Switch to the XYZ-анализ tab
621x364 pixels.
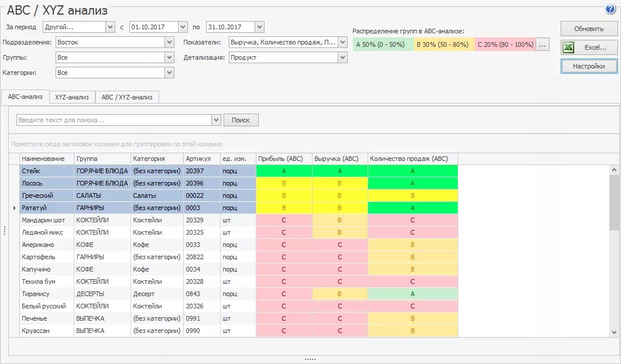[x=71, y=97]
